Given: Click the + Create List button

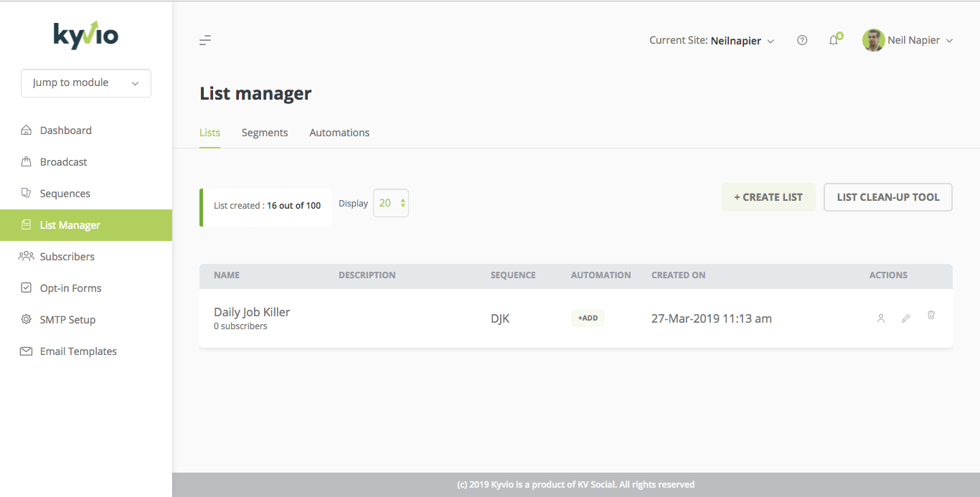Looking at the screenshot, I should click(x=768, y=197).
